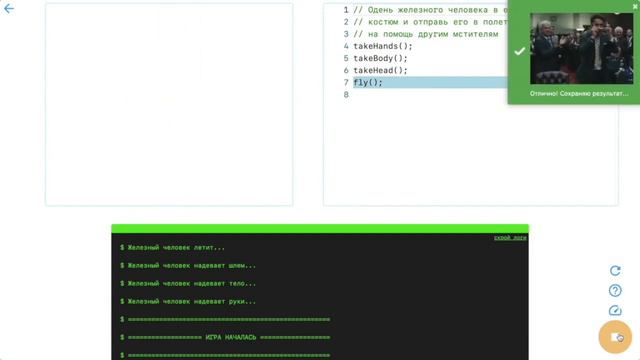Image resolution: width=640 pixels, height=360 pixels.
Task: Click the highlighted fly(); line
Action: pyautogui.click(x=430, y=82)
